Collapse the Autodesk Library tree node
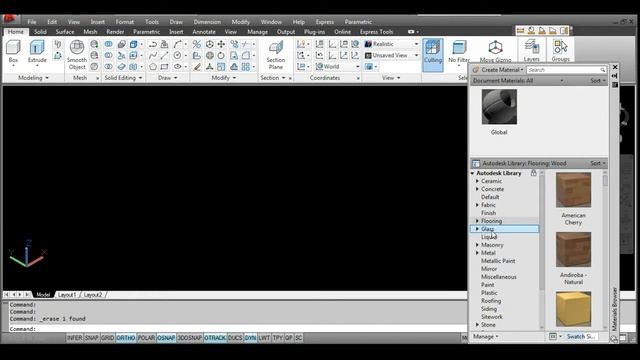Viewport: 640px width, 360px height. coord(473,173)
